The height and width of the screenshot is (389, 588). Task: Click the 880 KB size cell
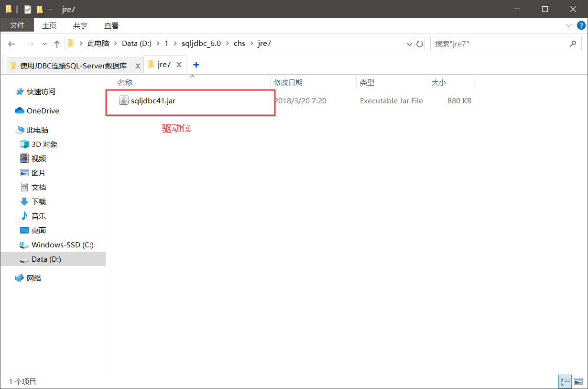(x=459, y=101)
